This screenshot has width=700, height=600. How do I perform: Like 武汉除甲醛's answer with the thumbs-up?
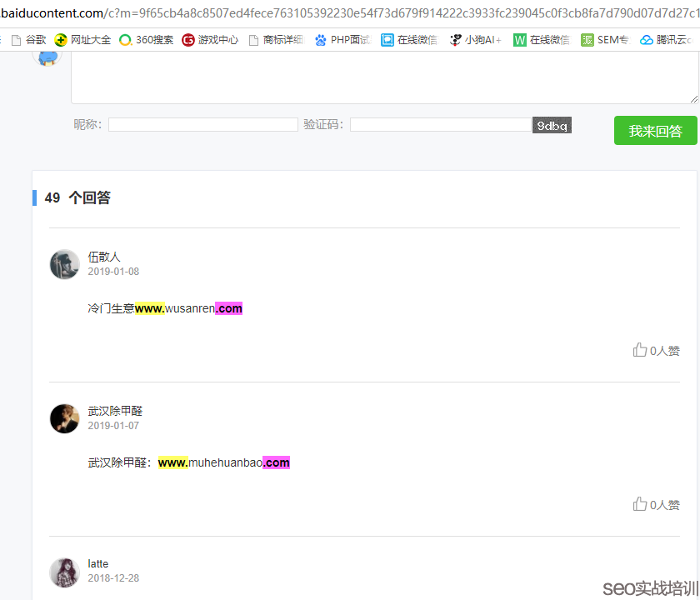click(657, 504)
